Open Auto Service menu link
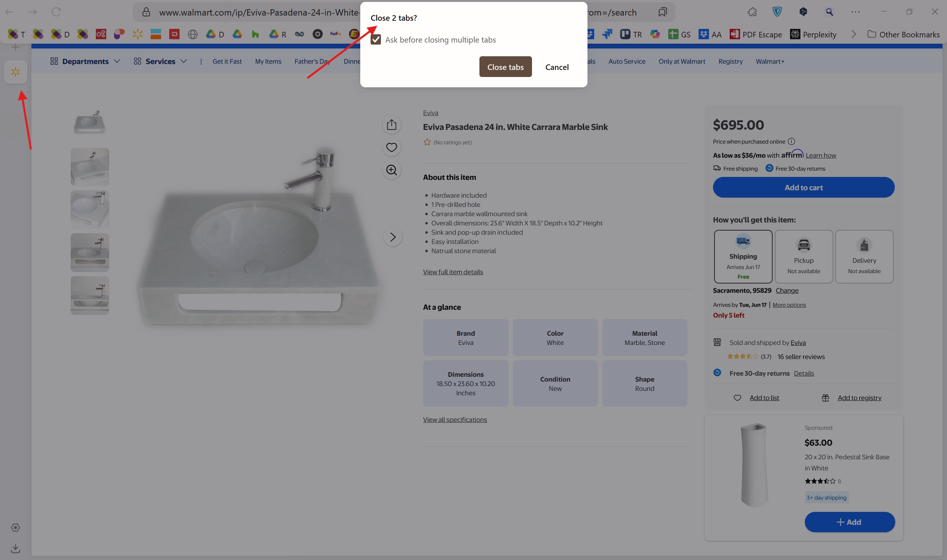The width and height of the screenshot is (947, 560). pos(626,61)
